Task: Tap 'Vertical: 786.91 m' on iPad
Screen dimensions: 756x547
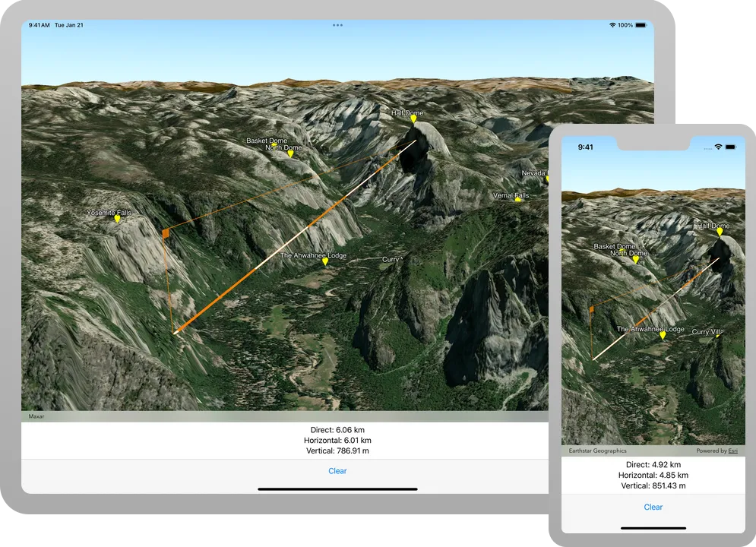Action: coord(337,451)
